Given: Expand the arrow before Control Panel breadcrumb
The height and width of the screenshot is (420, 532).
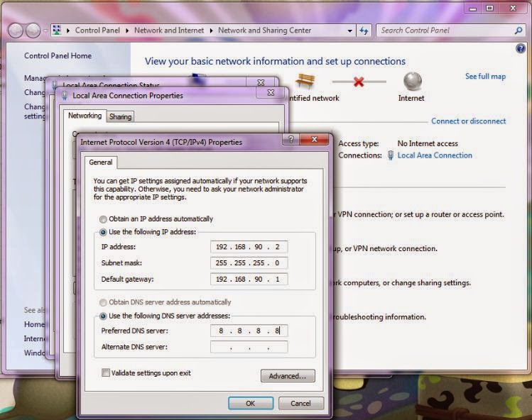Looking at the screenshot, I should [68, 31].
